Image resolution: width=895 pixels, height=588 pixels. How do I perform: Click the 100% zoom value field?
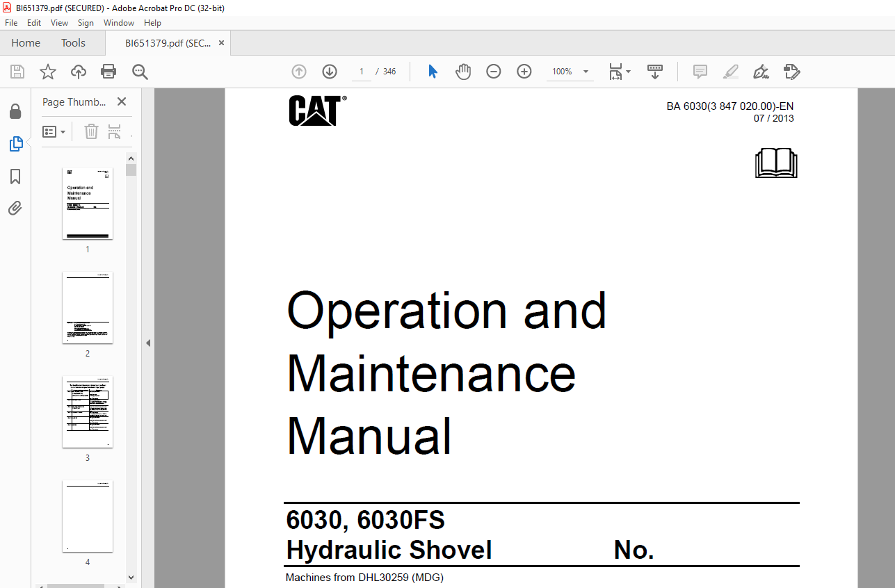click(562, 72)
